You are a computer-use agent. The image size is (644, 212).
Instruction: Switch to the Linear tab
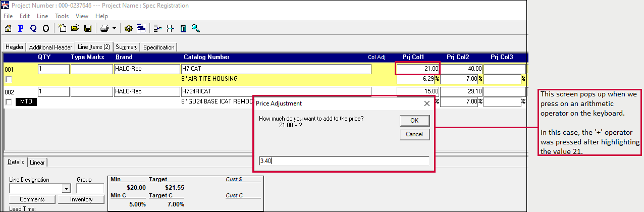[37, 162]
